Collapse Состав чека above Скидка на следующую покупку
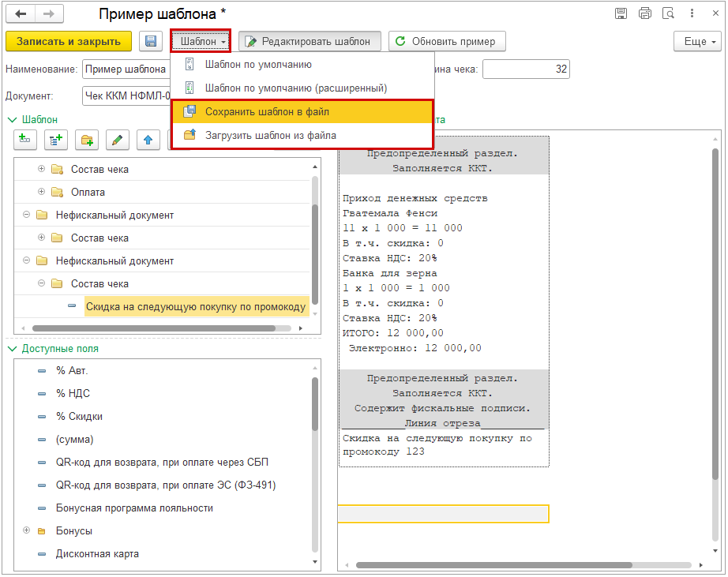The height and width of the screenshot is (577, 728). click(41, 283)
